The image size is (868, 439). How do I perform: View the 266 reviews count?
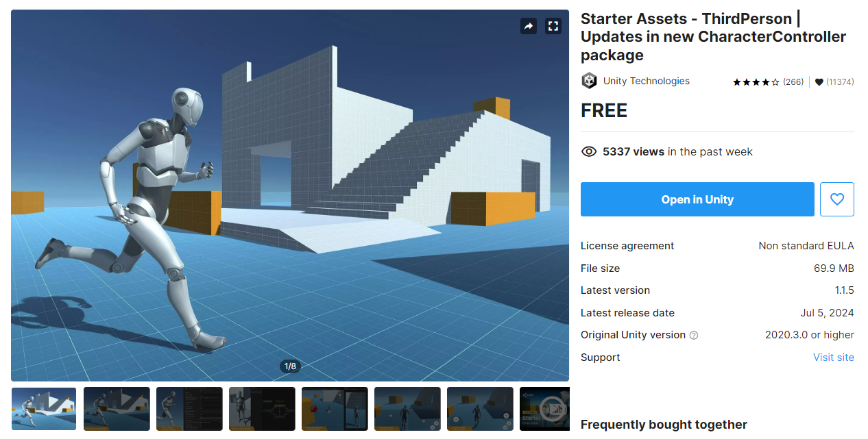click(x=793, y=82)
